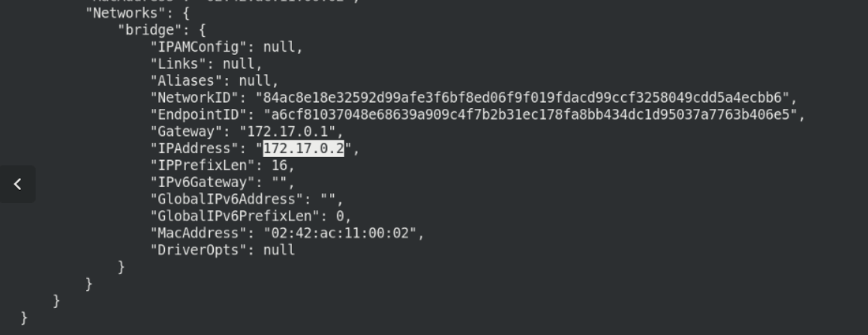
Task: Click the MacAddress value 02:42:ac:11:00:02
Action: [340, 233]
